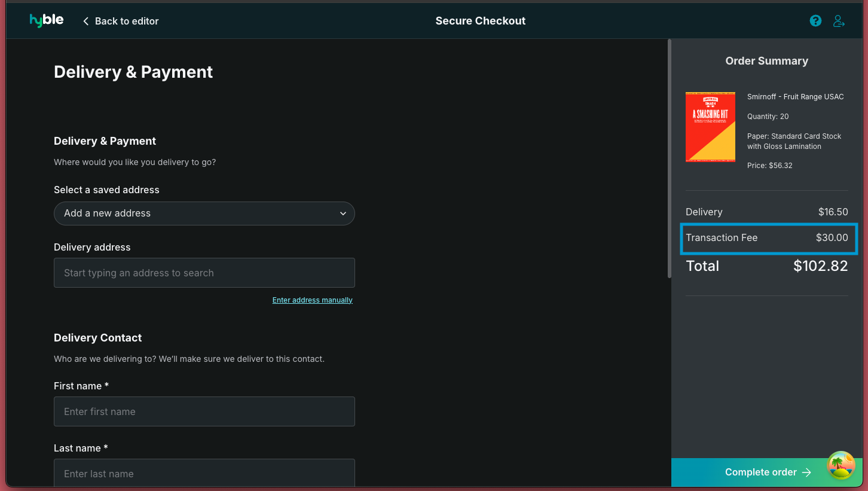Click the highlighted Transaction Fee row
The image size is (868, 491).
pos(768,238)
